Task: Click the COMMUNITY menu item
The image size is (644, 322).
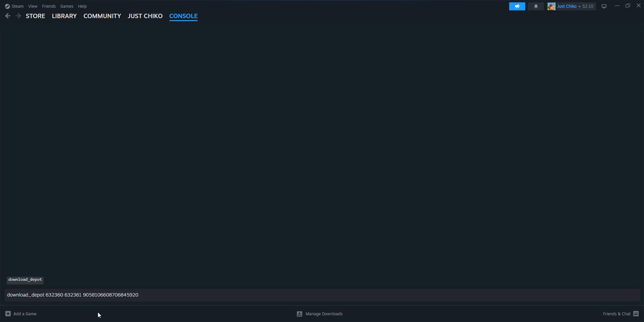Action: [x=102, y=16]
